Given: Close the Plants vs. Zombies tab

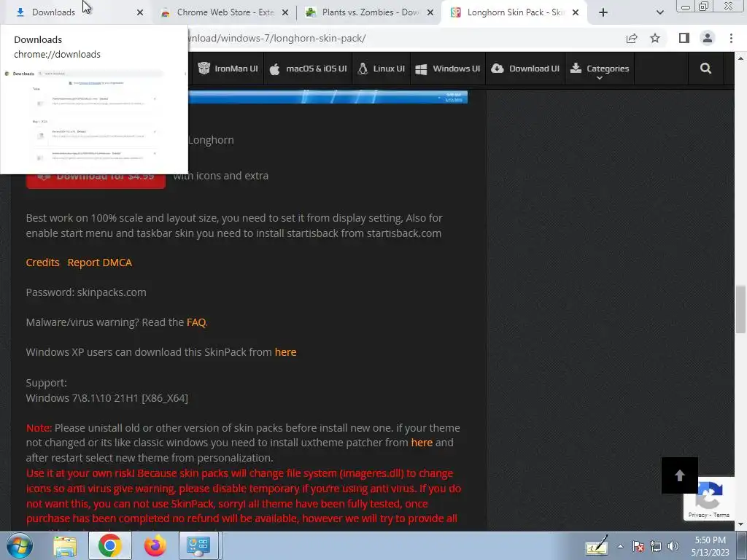Looking at the screenshot, I should (x=430, y=13).
